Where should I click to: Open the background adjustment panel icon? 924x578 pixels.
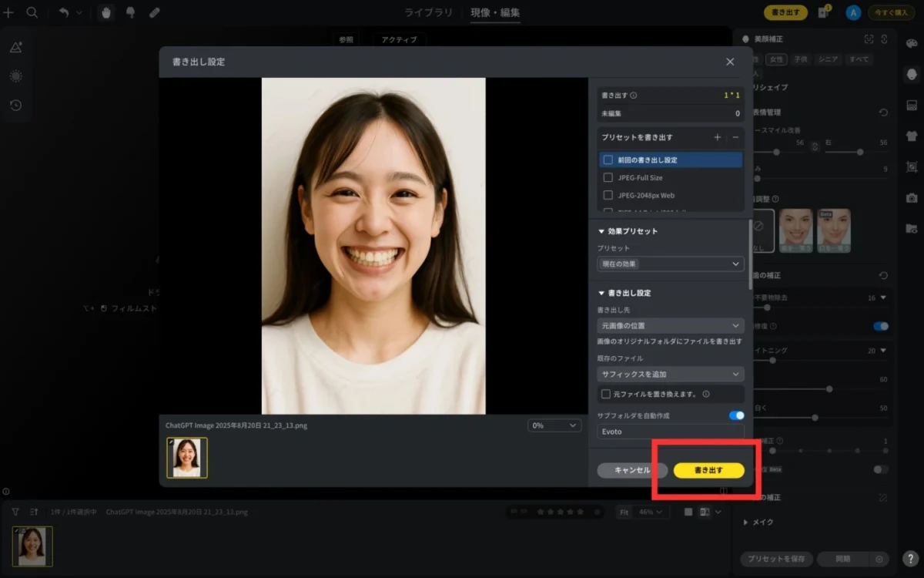click(912, 105)
